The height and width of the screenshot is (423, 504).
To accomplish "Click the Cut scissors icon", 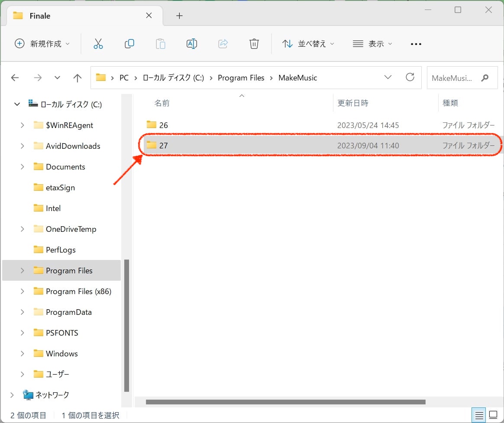I will [x=98, y=44].
